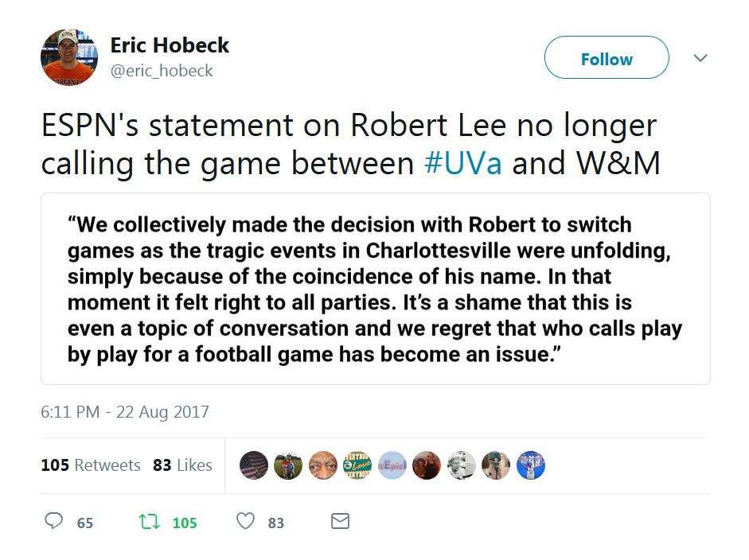
Task: Open the #UVa hashtag link
Action: click(x=463, y=163)
